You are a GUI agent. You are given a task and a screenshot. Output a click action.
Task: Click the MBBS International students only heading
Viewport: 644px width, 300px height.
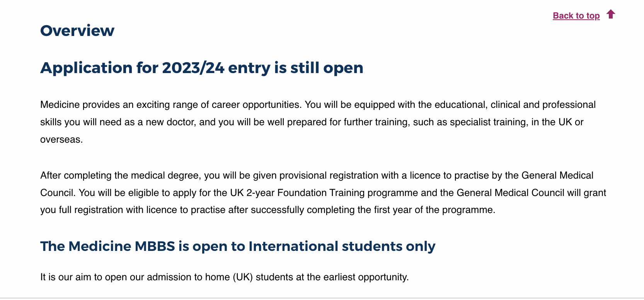(x=238, y=246)
